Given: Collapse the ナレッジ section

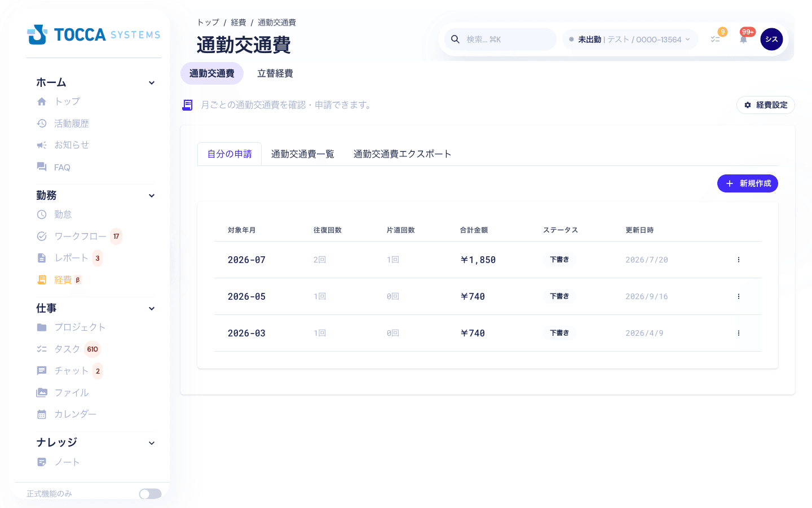Looking at the screenshot, I should coord(151,443).
